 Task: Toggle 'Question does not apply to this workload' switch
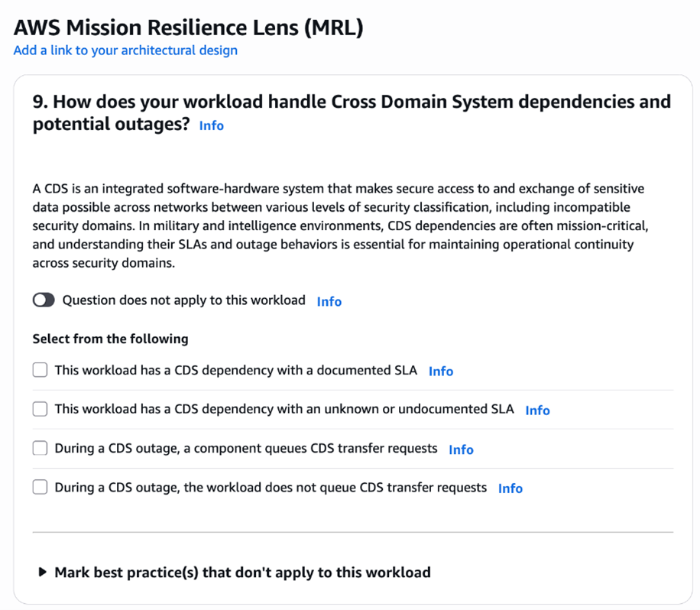[44, 300]
